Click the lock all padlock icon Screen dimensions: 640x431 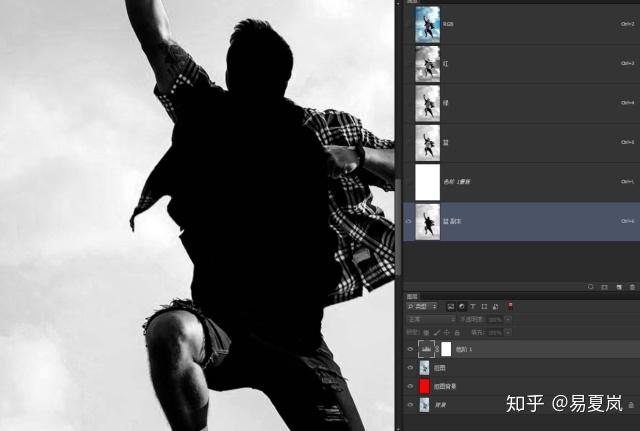[457, 333]
